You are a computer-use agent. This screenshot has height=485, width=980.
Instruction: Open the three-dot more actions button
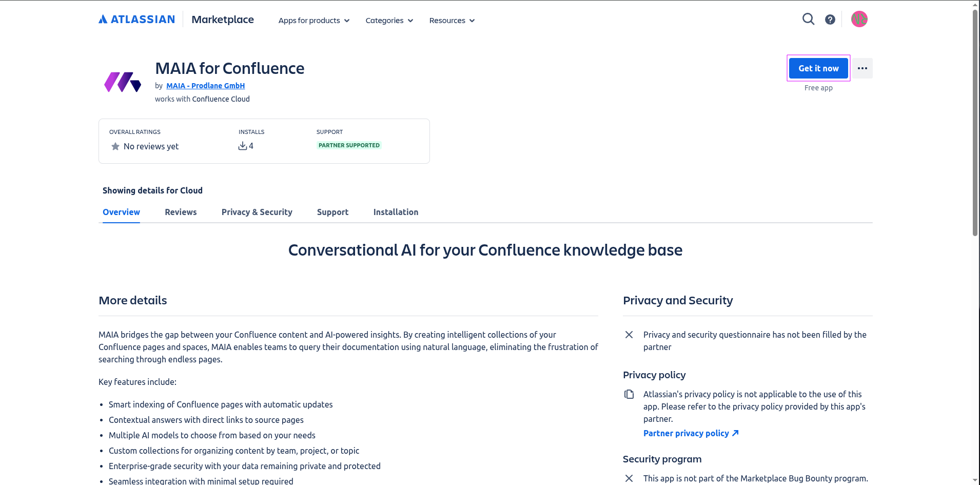pyautogui.click(x=863, y=68)
